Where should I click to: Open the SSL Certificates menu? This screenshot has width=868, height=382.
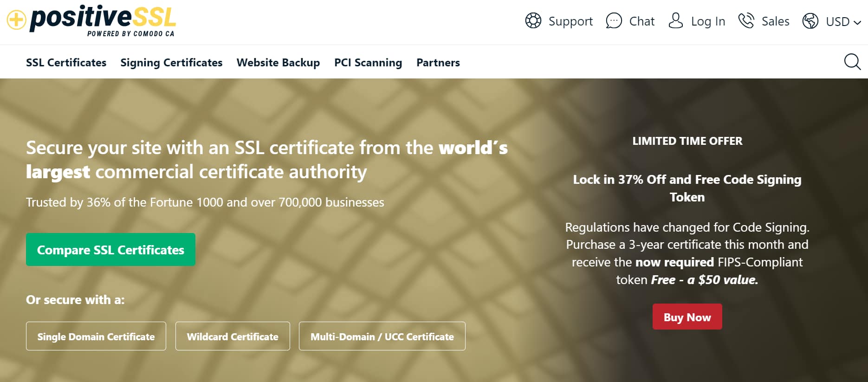(x=66, y=62)
